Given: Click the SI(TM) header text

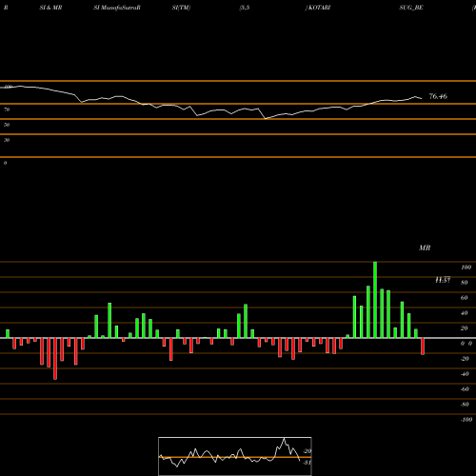Looking at the screenshot, I should click(181, 8).
